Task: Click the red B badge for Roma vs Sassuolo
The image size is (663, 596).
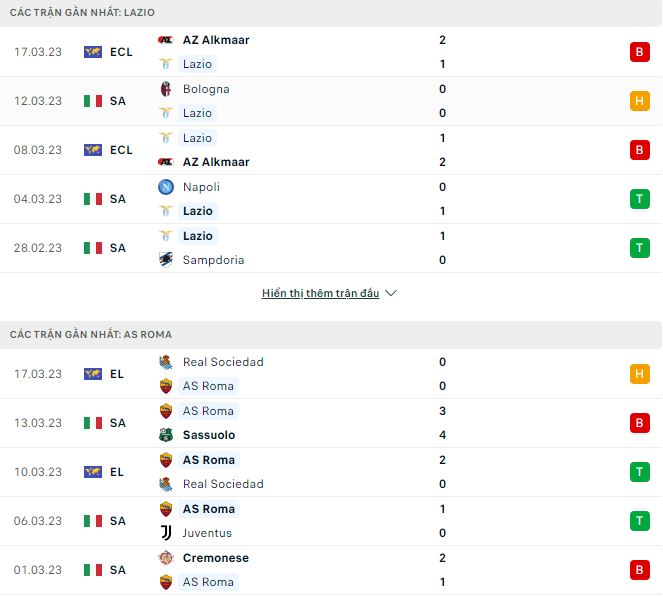Action: click(640, 423)
